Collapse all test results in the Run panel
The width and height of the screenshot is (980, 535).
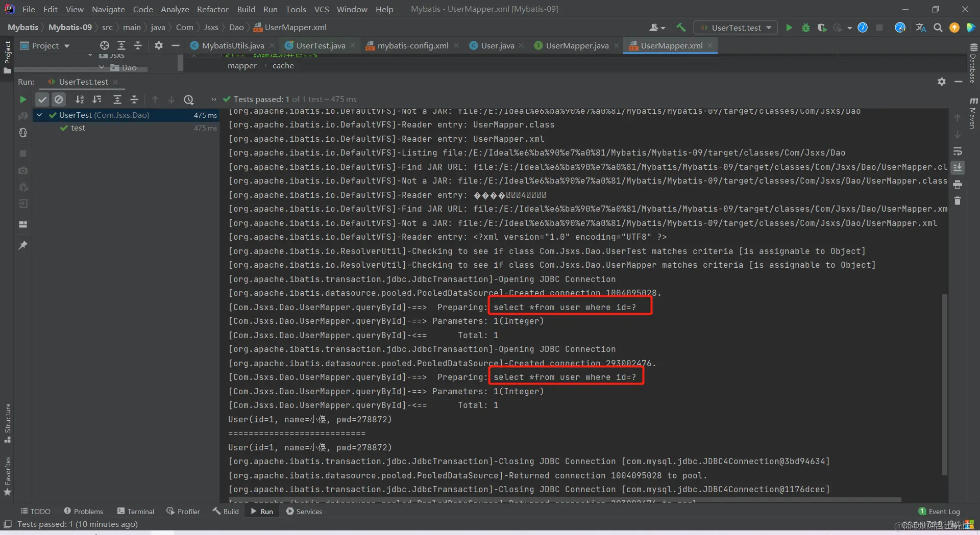click(134, 99)
